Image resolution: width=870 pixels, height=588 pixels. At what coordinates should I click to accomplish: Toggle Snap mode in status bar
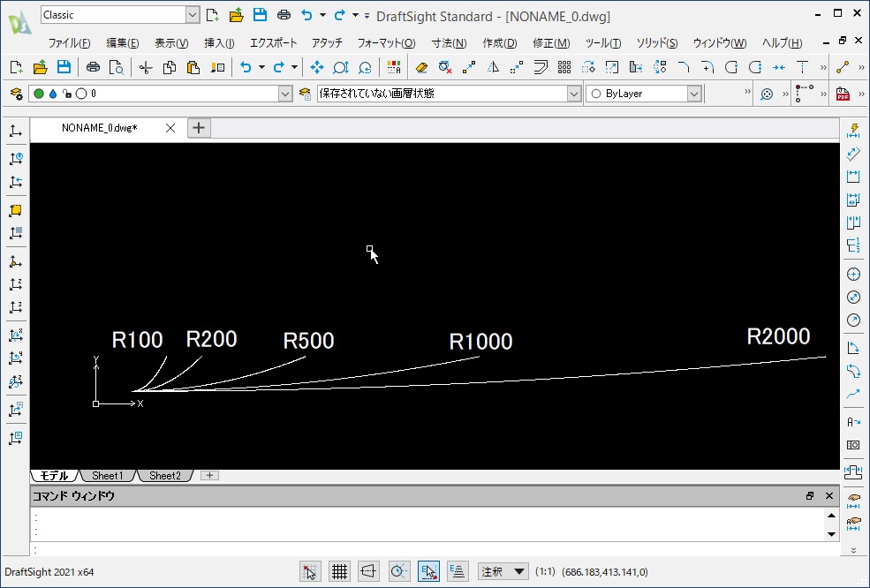310,571
